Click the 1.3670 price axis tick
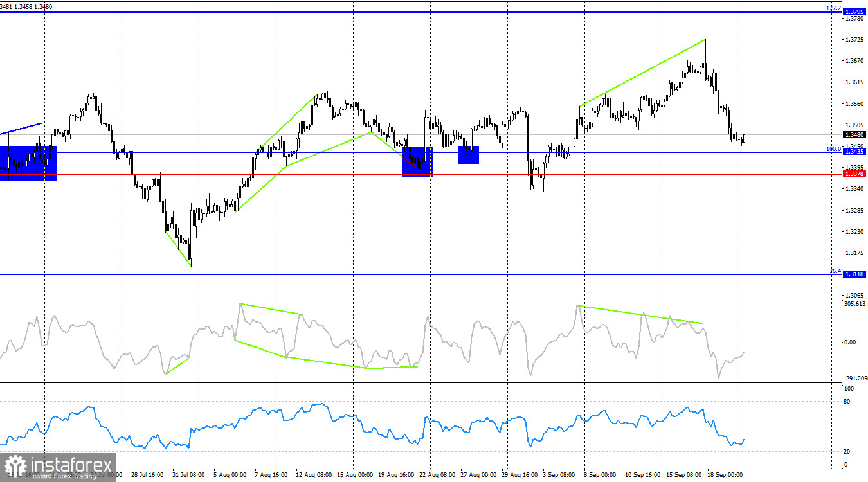Image resolution: width=868 pixels, height=482 pixels. tap(854, 61)
